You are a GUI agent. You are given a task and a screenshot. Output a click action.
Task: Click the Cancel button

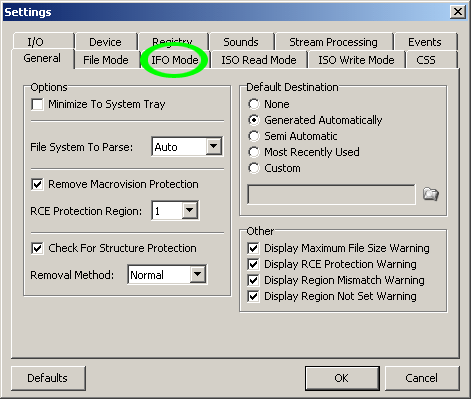click(422, 378)
